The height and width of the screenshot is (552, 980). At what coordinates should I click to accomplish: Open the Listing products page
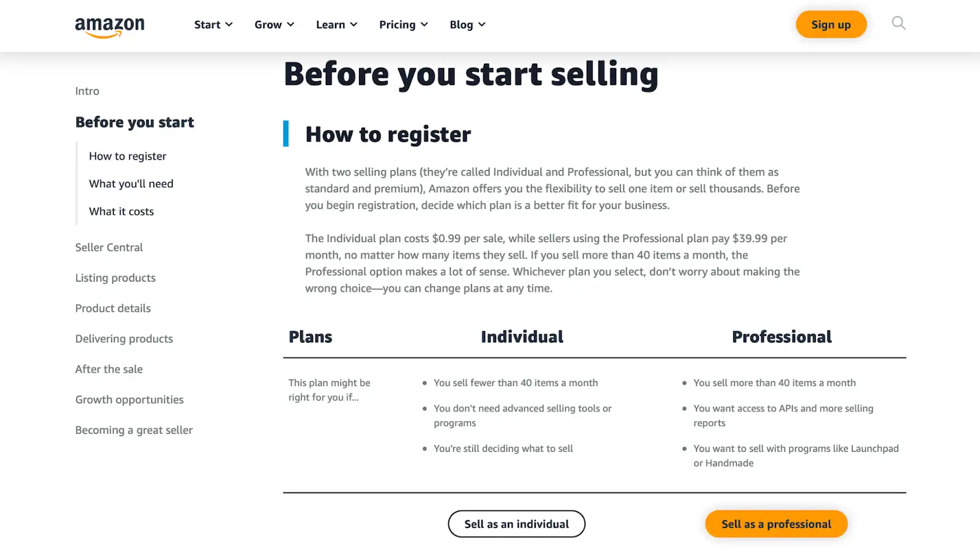tap(115, 277)
